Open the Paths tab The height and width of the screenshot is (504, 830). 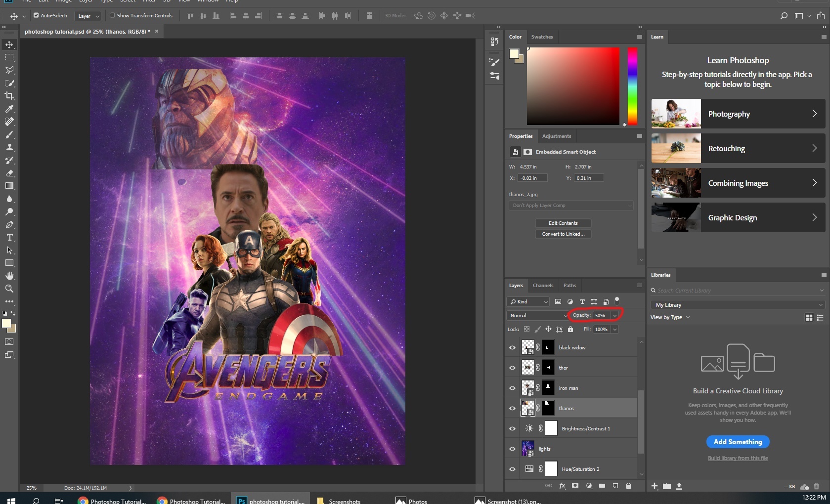[x=569, y=285]
